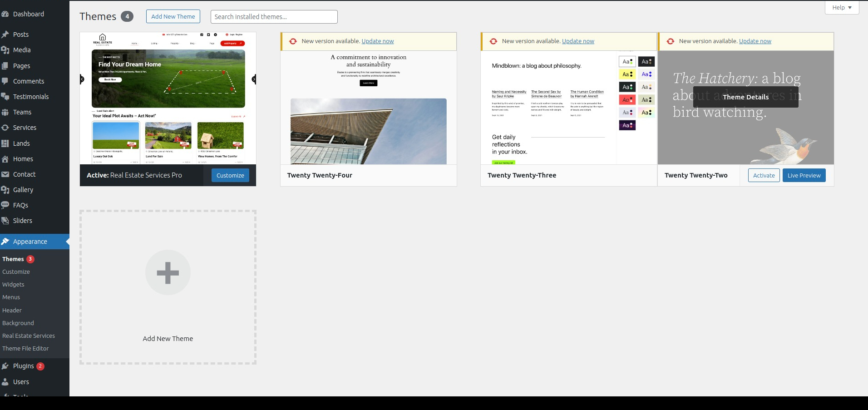Open Posts menu in sidebar
This screenshot has width=868, height=410.
click(x=21, y=35)
